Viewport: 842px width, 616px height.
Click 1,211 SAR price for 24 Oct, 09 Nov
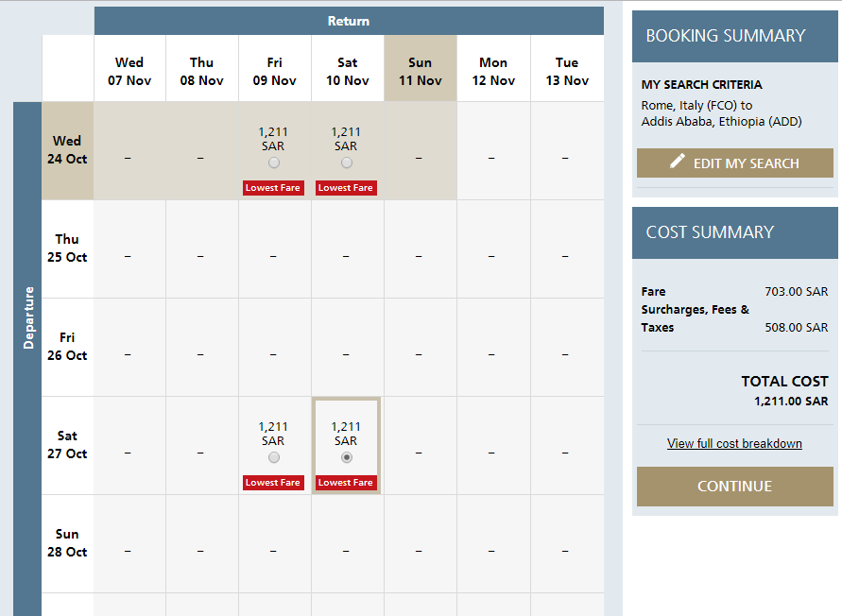[x=273, y=139]
